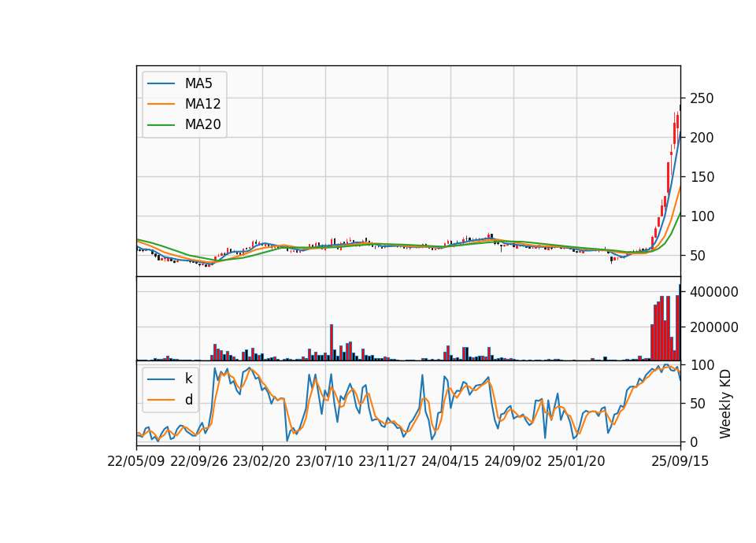Click the 100 price axis label in the price panel

(702, 216)
